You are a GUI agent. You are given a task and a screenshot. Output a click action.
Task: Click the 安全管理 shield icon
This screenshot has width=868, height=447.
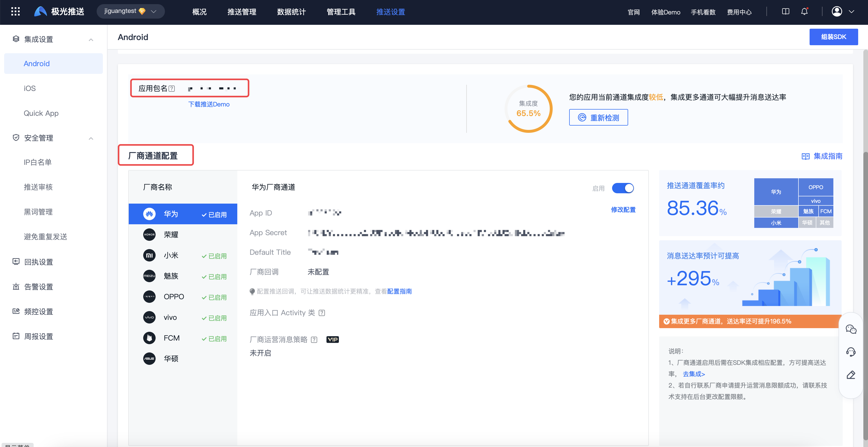coord(16,137)
